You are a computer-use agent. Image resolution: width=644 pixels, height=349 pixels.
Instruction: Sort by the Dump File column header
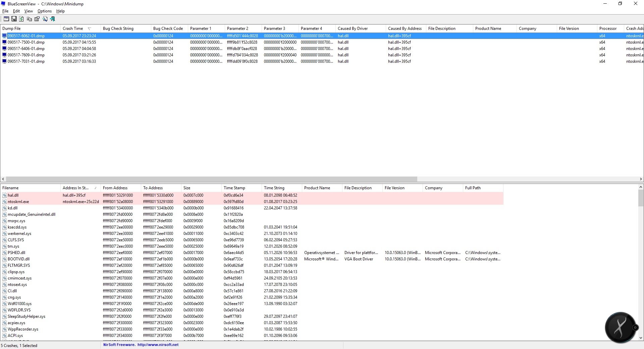30,29
